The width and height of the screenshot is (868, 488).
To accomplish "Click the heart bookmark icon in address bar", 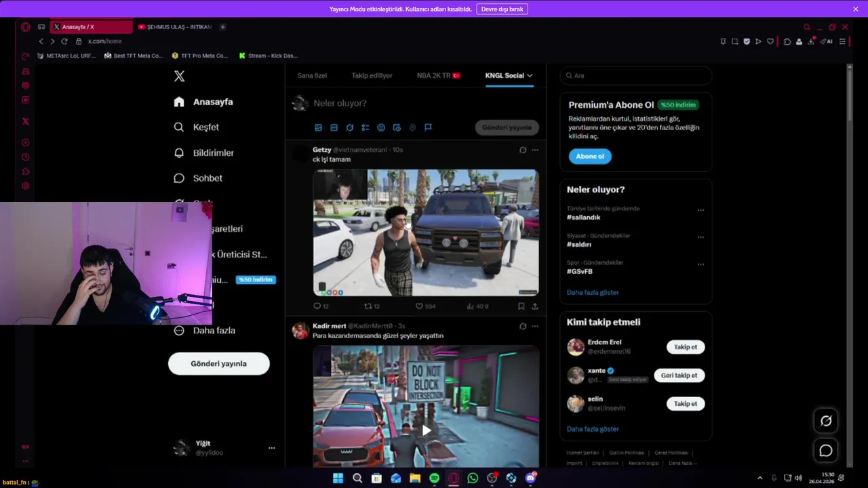I will (770, 41).
